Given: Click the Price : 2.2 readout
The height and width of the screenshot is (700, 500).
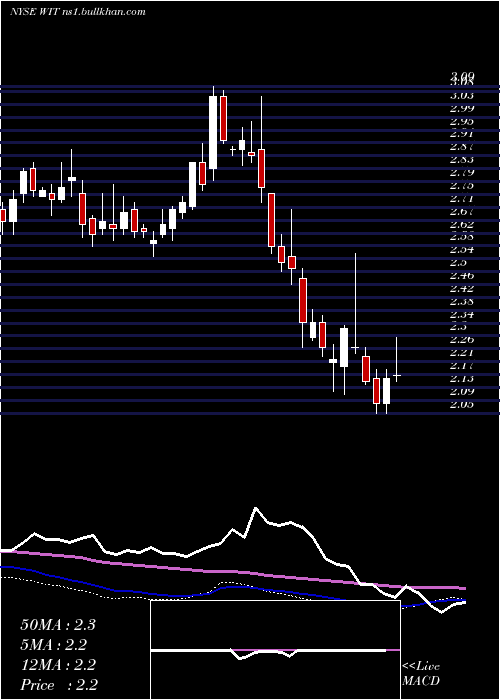Looking at the screenshot, I should pos(59,685).
